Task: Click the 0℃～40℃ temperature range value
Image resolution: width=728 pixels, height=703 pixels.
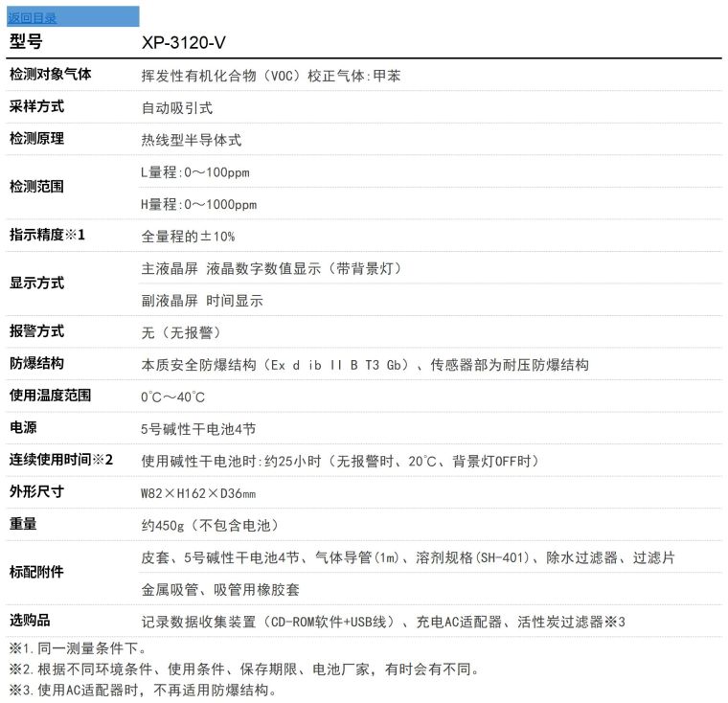Action: (172, 397)
